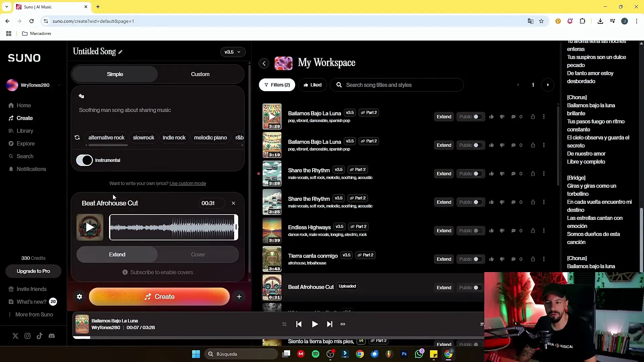The image size is (644, 362).
Task: Open Suno's Discord server
Action: [52, 336]
